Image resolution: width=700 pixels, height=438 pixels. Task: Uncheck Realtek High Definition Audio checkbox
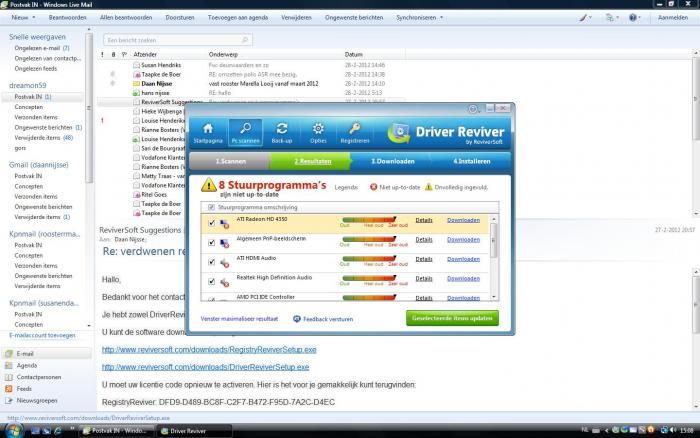pyautogui.click(x=212, y=281)
